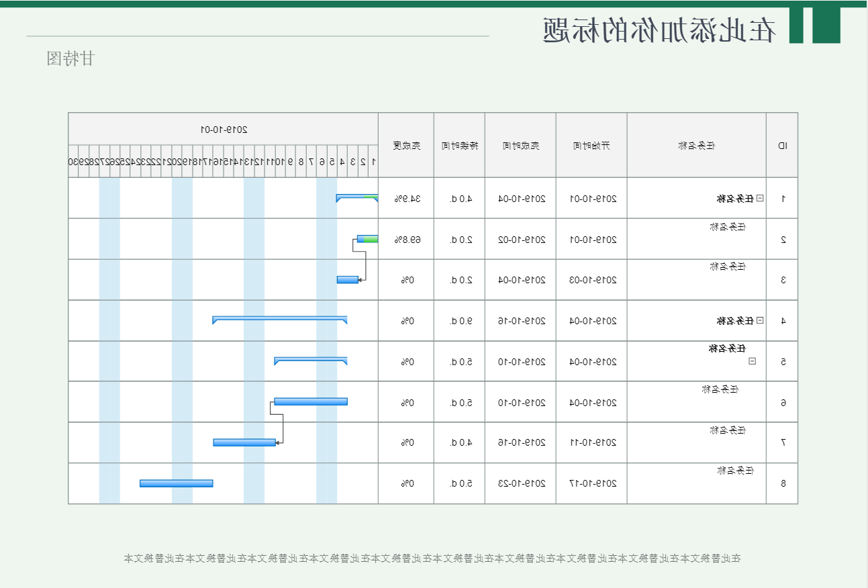Click start date 2019-10-17 in row 8
The image size is (868, 588).
coord(591,483)
